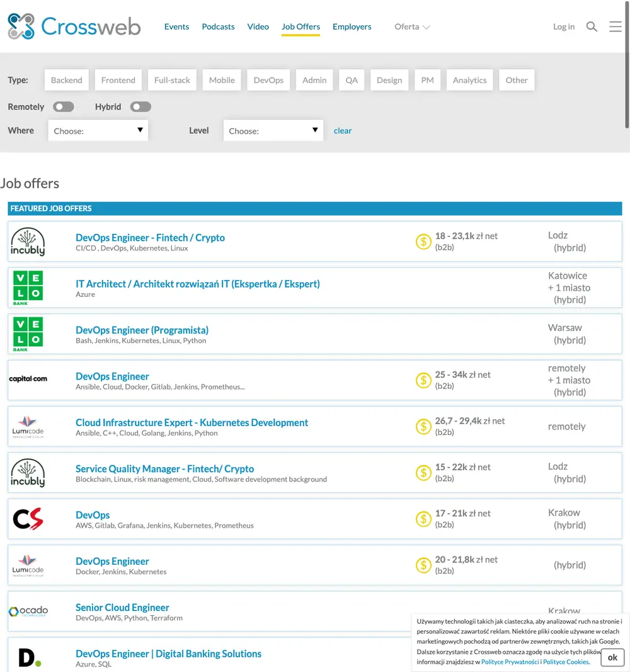Image resolution: width=630 pixels, height=672 pixels.
Task: Go to Events section
Action: 176,26
